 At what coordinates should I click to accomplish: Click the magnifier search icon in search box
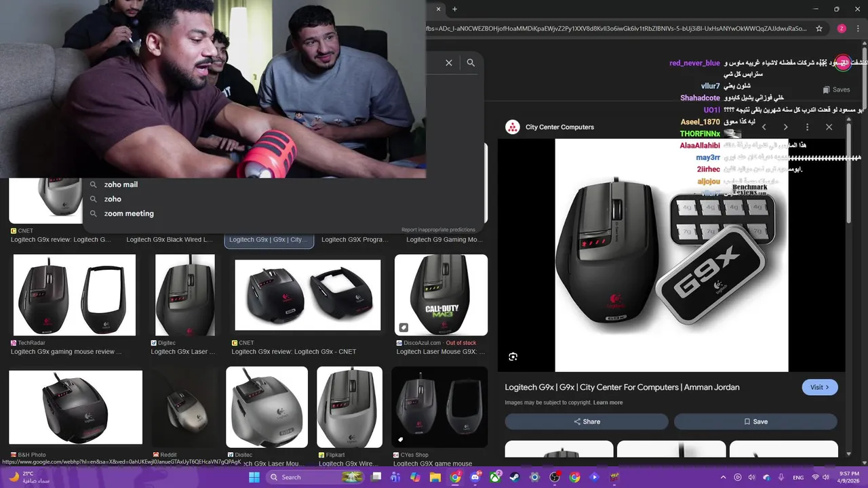pos(471,62)
